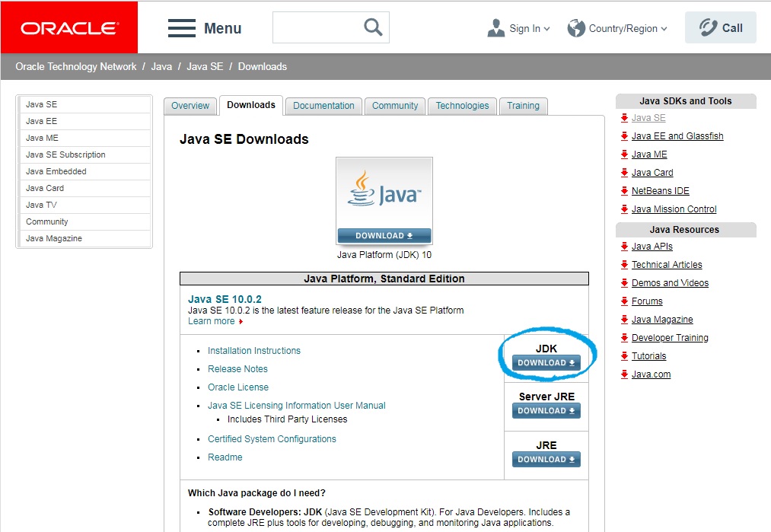This screenshot has width=771, height=532.
Task: Open Java Mission Control link
Action: click(674, 209)
